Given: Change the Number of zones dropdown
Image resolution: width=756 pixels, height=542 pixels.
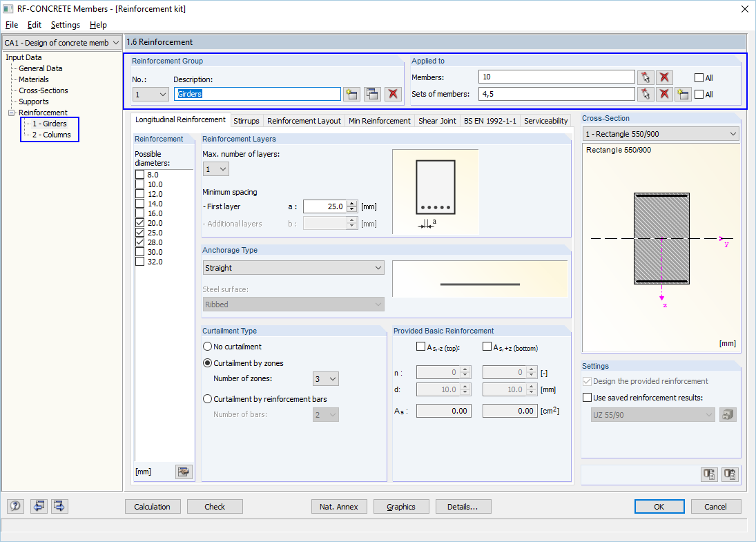Looking at the screenshot, I should (325, 378).
